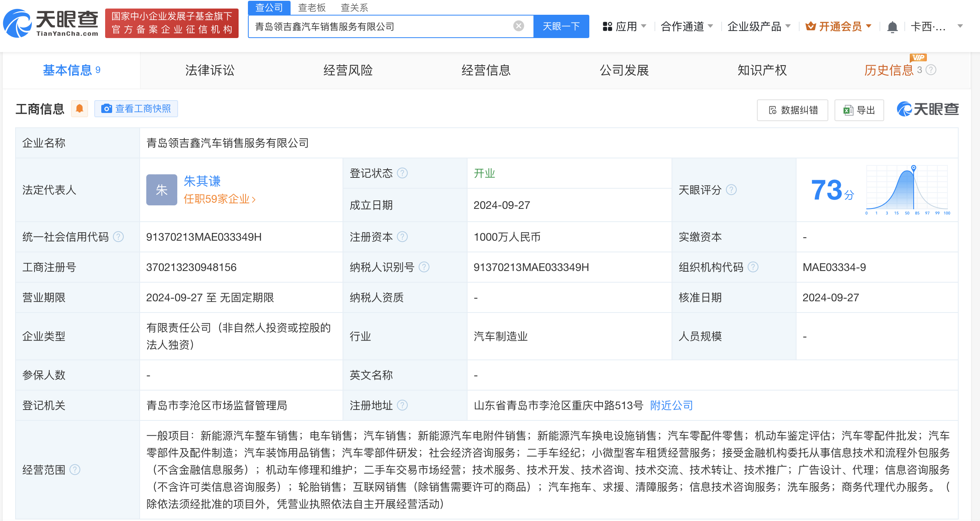
Task: Clear the search box with X icon
Action: coord(518,26)
